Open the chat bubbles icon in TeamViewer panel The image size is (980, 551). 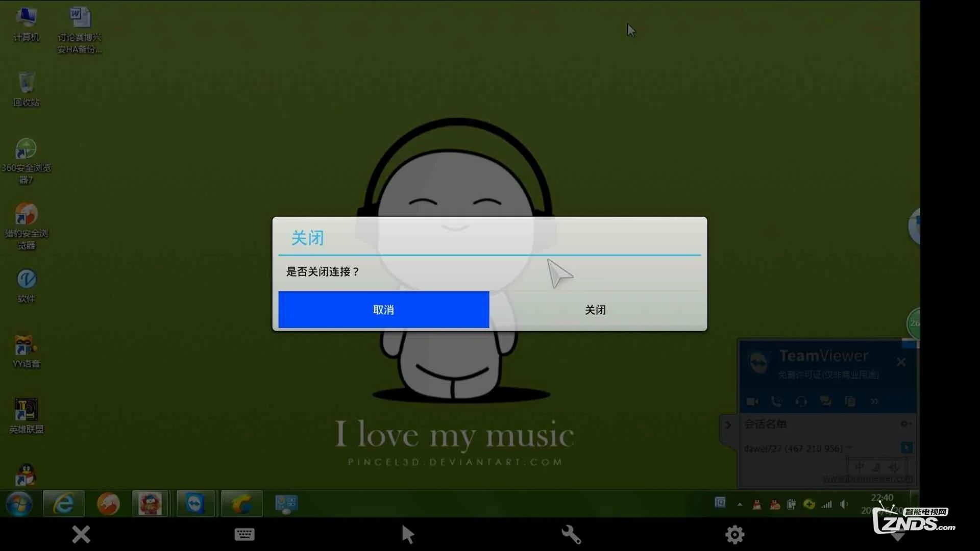point(825,402)
